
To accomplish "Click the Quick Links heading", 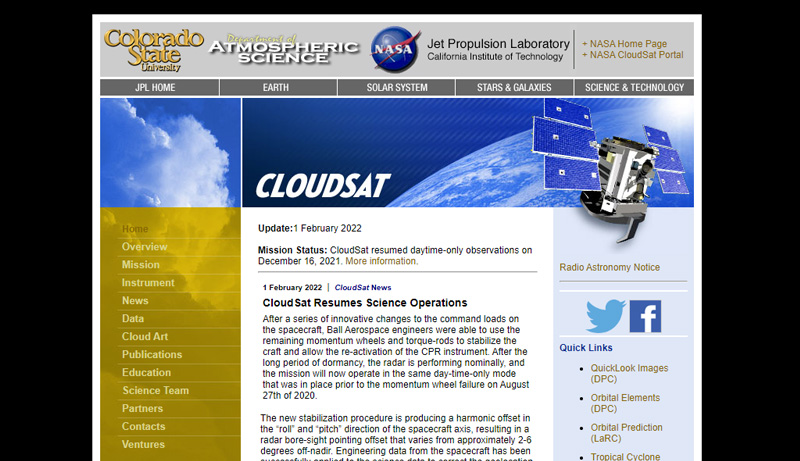I will coord(586,348).
